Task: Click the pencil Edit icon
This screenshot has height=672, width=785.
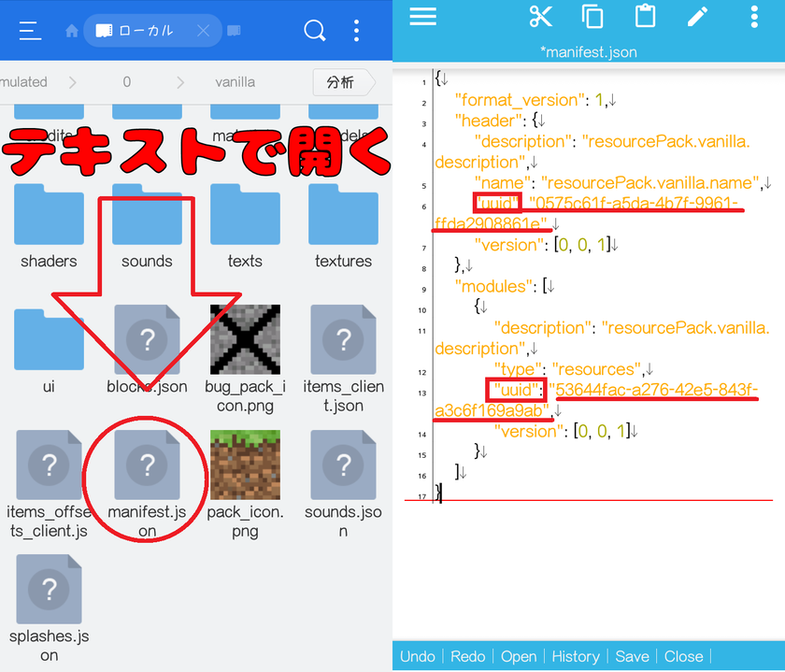Action: [697, 17]
